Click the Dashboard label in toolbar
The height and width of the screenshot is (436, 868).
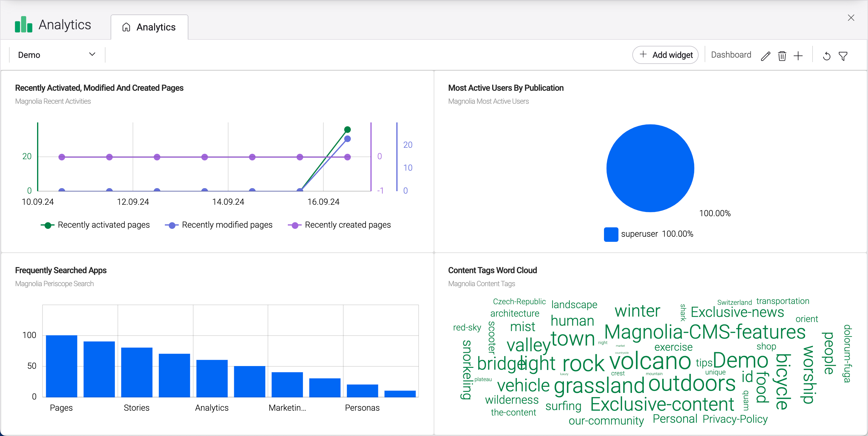[x=731, y=55]
